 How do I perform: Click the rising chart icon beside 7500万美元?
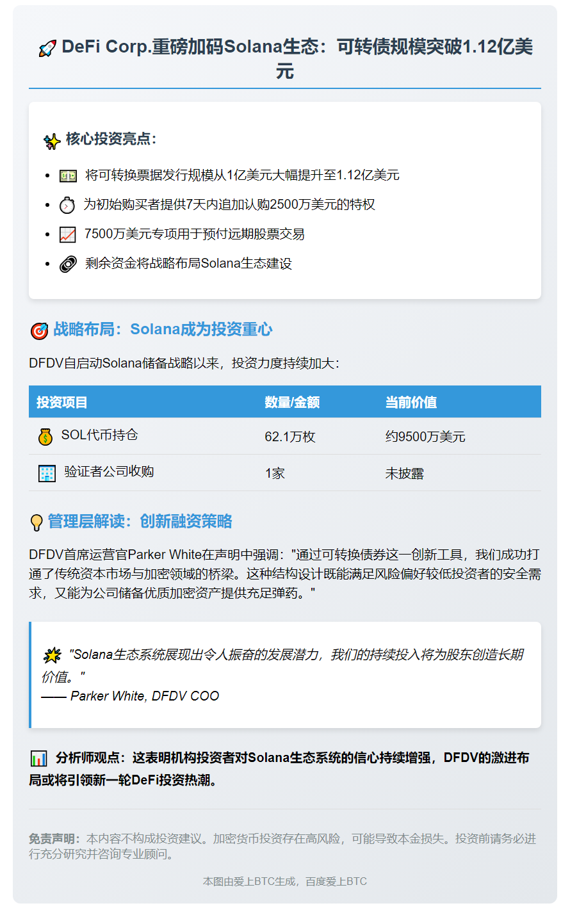(68, 234)
